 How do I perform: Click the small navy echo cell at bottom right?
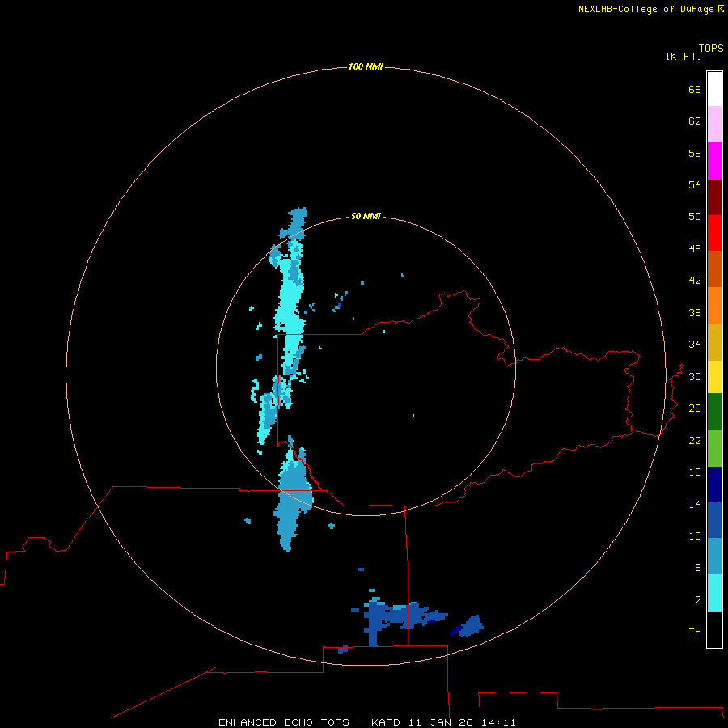click(456, 630)
